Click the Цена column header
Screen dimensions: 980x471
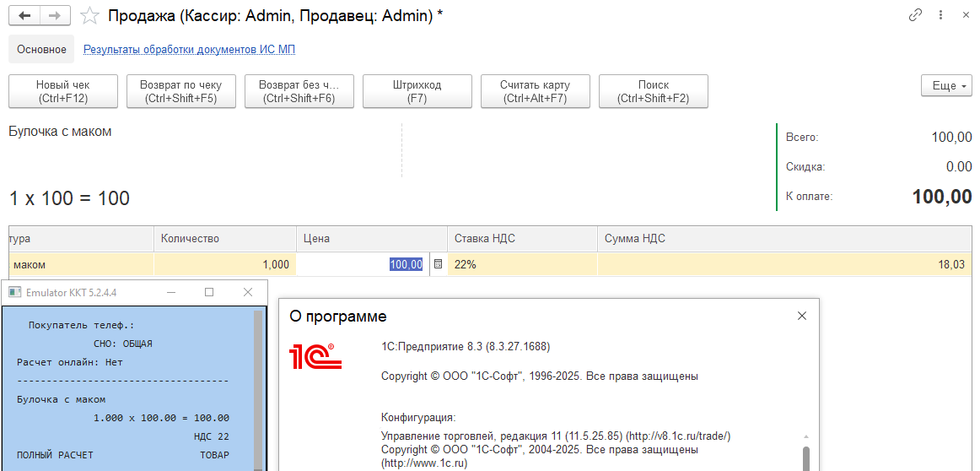[372, 239]
